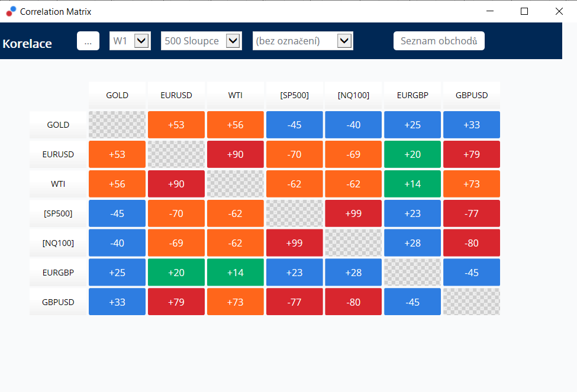Click the EURUSD row label
Image resolution: width=577 pixels, height=392 pixels.
click(x=58, y=154)
